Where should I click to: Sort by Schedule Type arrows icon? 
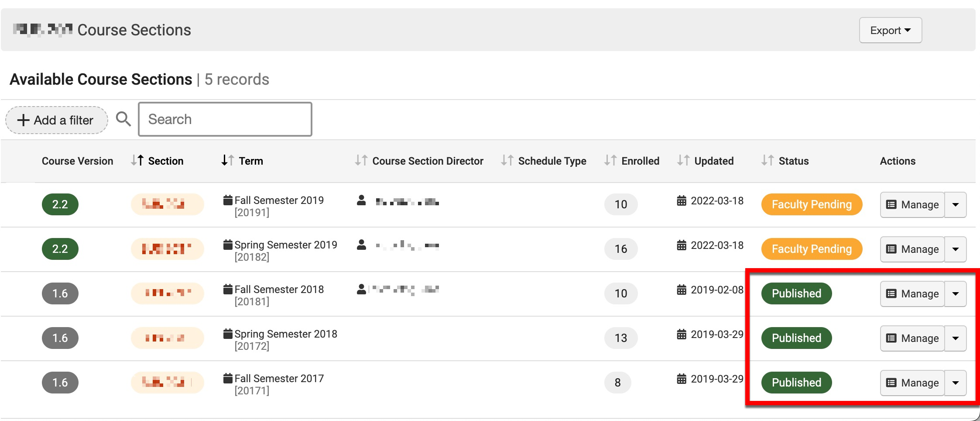click(x=507, y=161)
